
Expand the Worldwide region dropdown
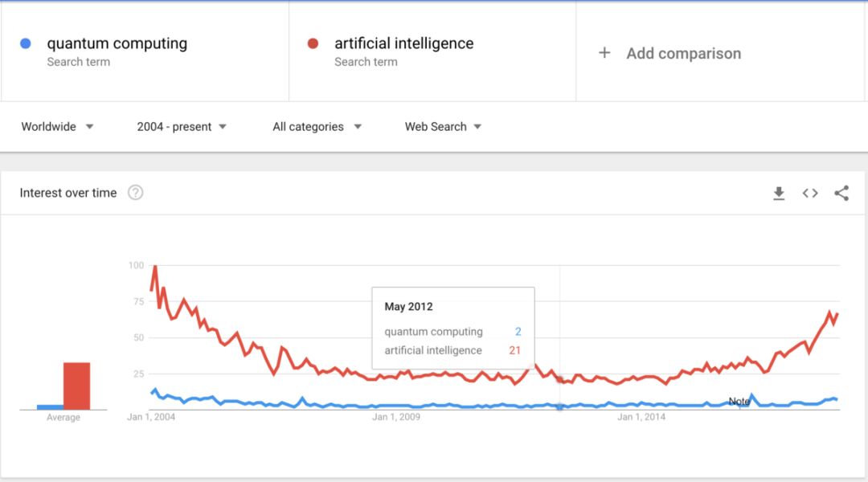[58, 126]
